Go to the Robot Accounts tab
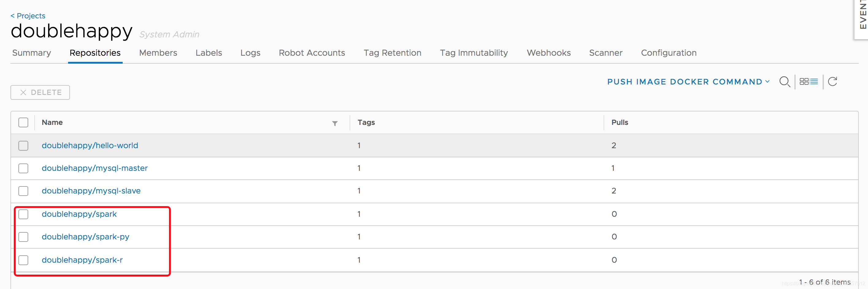 click(x=312, y=53)
